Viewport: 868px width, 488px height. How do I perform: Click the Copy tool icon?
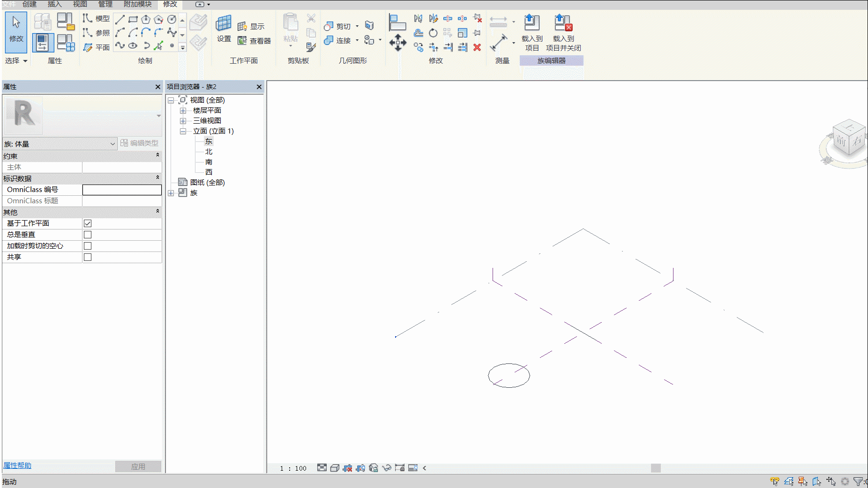419,47
